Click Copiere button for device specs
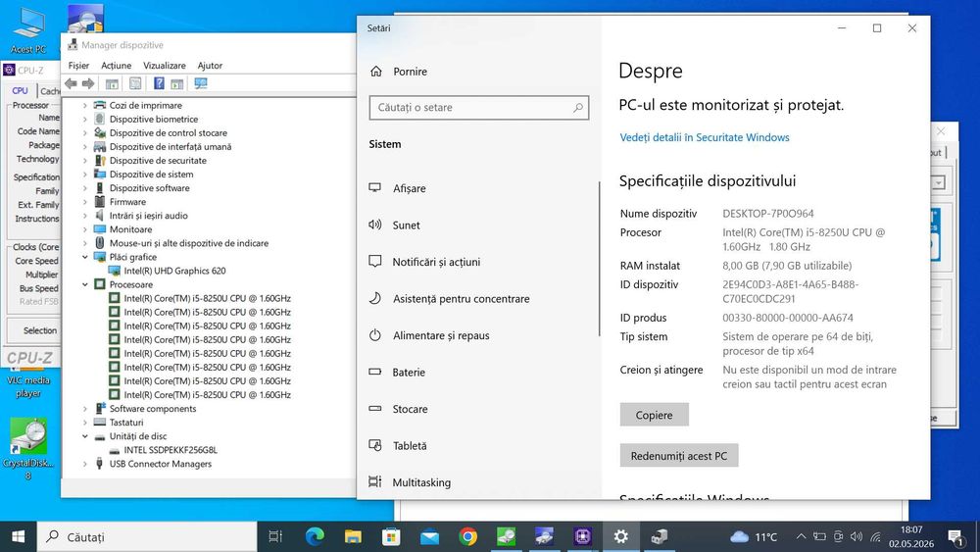This screenshot has height=552, width=980. pos(655,415)
